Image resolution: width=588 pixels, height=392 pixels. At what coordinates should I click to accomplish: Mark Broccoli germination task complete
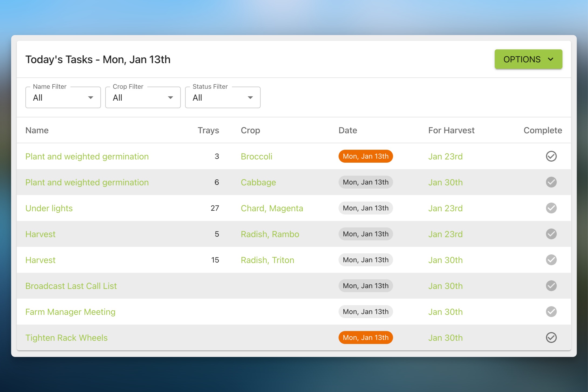pos(551,156)
